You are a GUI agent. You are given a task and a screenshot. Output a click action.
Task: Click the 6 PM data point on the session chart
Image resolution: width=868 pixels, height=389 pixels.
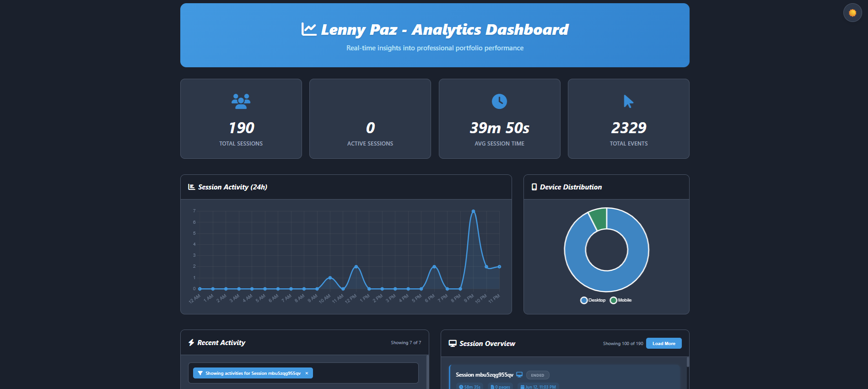[434, 267]
